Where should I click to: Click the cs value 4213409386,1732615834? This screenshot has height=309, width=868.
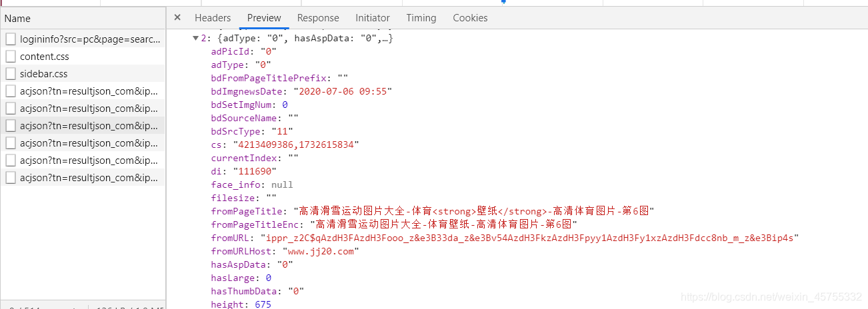[296, 145]
